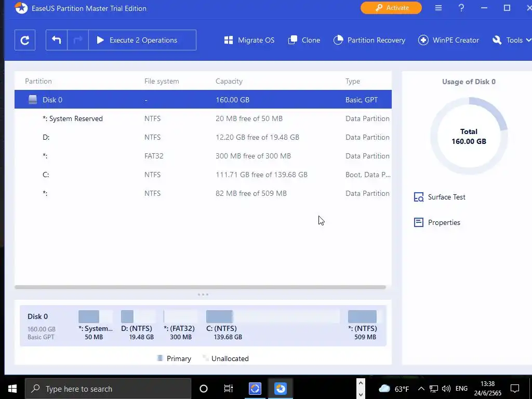Screen dimensions: 532x399
Task: Click the horizontal scrollbar under partition list
Action: click(x=200, y=287)
